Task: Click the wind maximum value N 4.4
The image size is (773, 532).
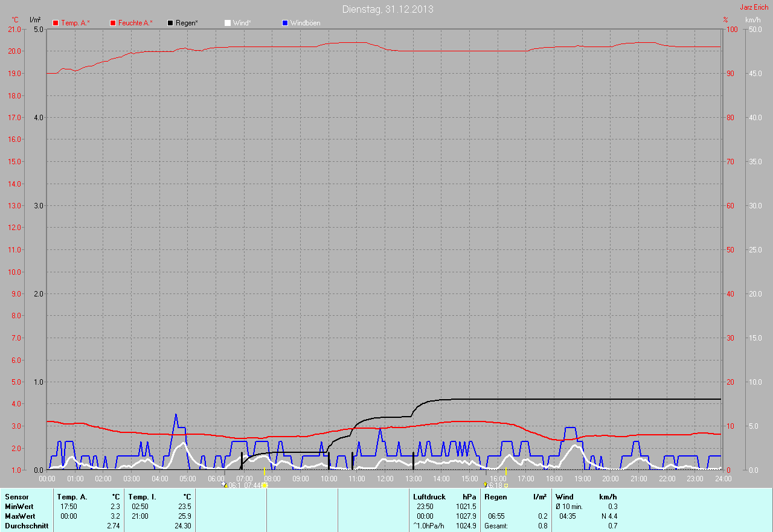Action: [609, 516]
